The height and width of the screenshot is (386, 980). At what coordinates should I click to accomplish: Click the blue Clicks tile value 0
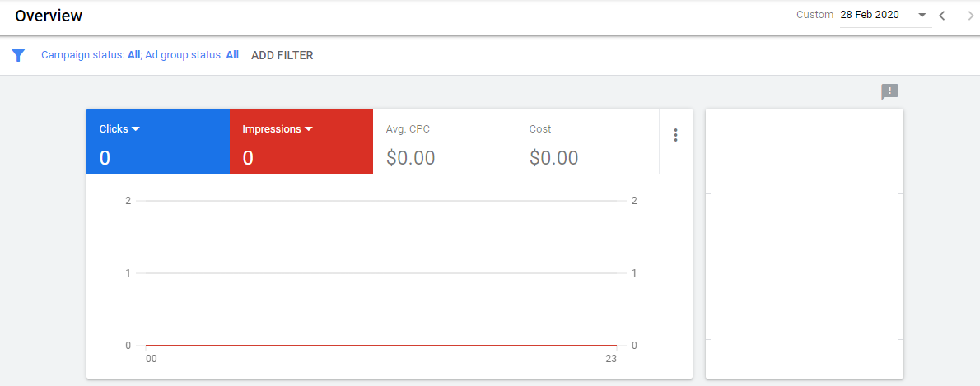click(x=105, y=158)
